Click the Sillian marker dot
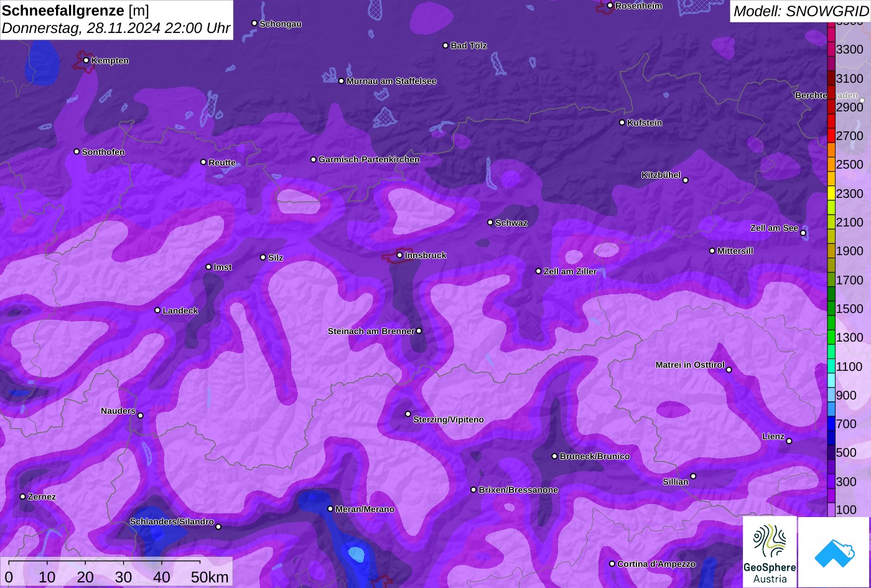Screen dimensions: 871x588 pyautogui.click(x=693, y=477)
